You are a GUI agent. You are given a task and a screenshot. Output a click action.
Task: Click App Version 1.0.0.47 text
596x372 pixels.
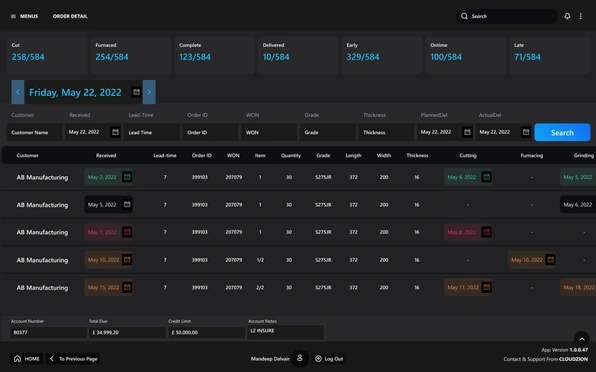pyautogui.click(x=564, y=350)
